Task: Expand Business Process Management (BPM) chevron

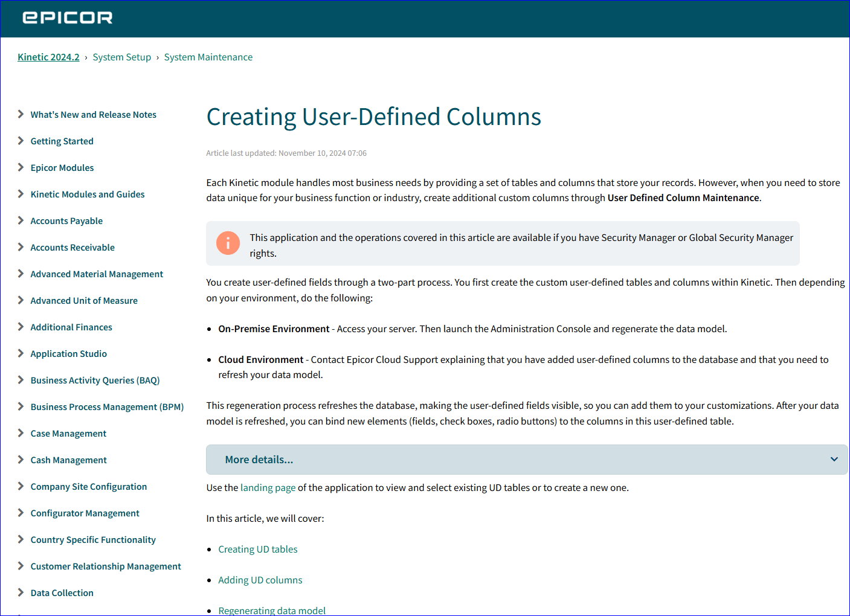Action: click(21, 406)
